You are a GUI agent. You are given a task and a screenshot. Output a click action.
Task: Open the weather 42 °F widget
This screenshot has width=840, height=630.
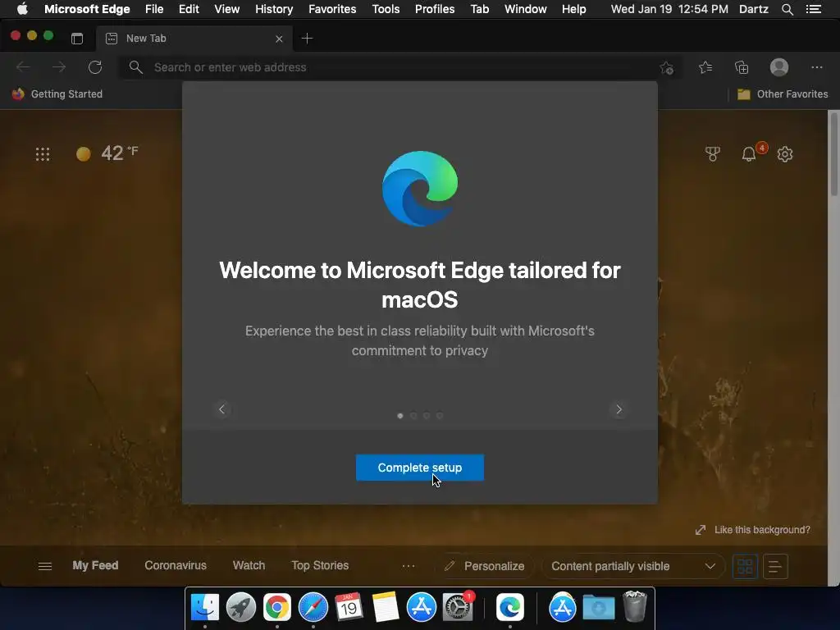coord(107,153)
